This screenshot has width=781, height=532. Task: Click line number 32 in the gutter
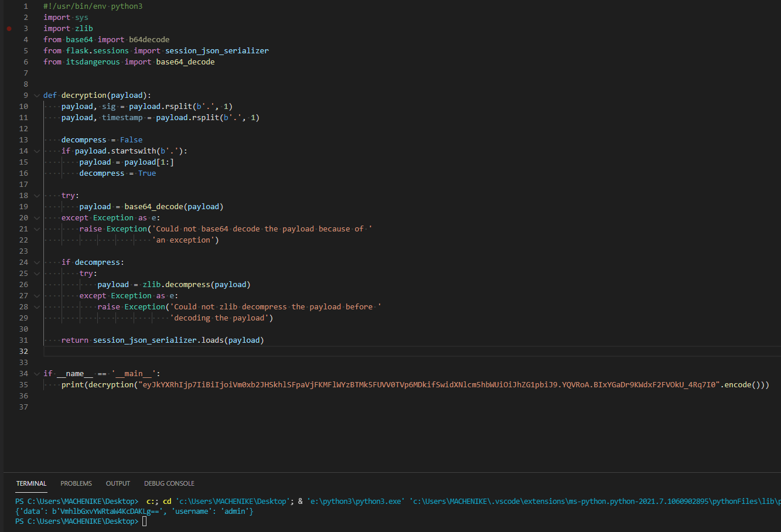point(23,351)
